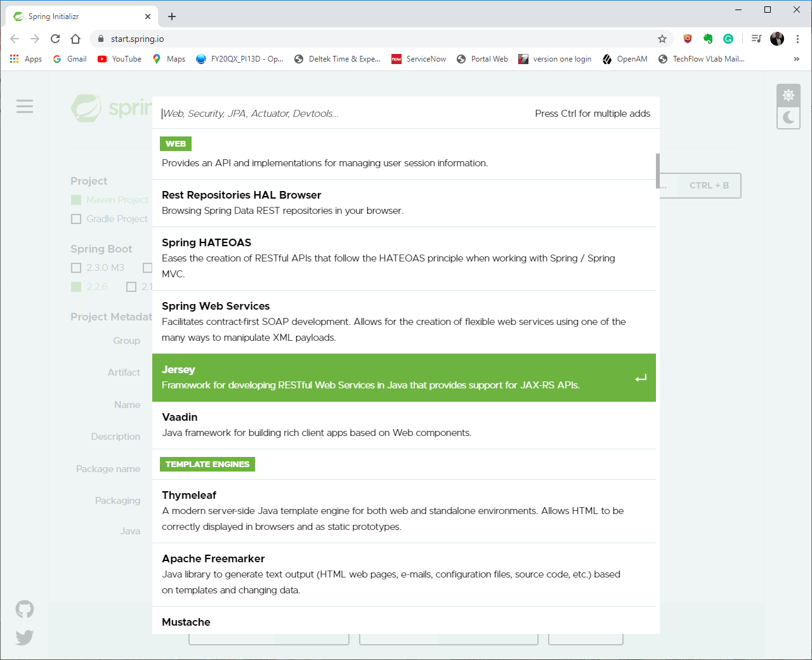Switch to light theme sun icon
The height and width of the screenshot is (660, 812).
tap(789, 95)
